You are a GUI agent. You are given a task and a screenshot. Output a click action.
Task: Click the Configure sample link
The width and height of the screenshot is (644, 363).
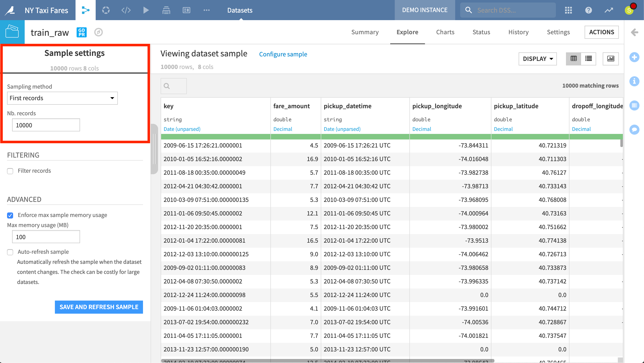283,54
